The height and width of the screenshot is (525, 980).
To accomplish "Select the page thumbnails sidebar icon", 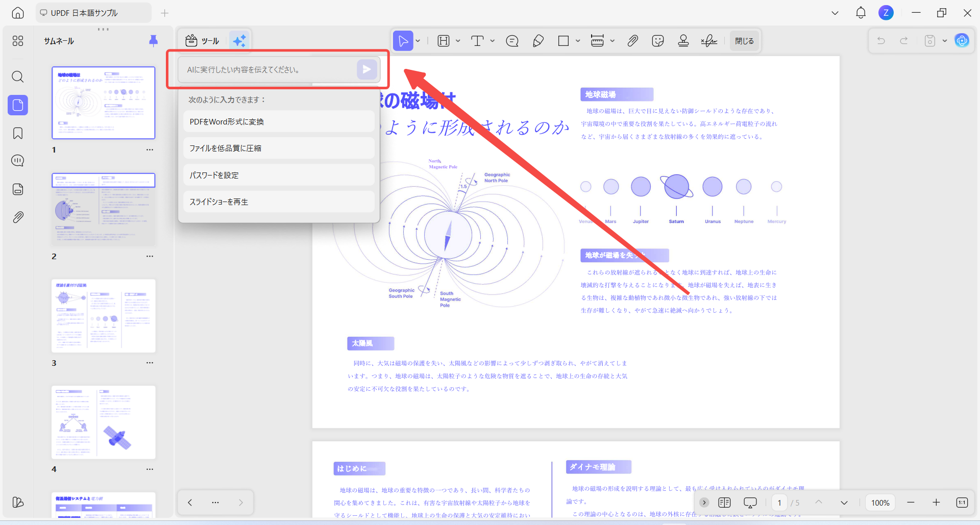I will tap(18, 105).
